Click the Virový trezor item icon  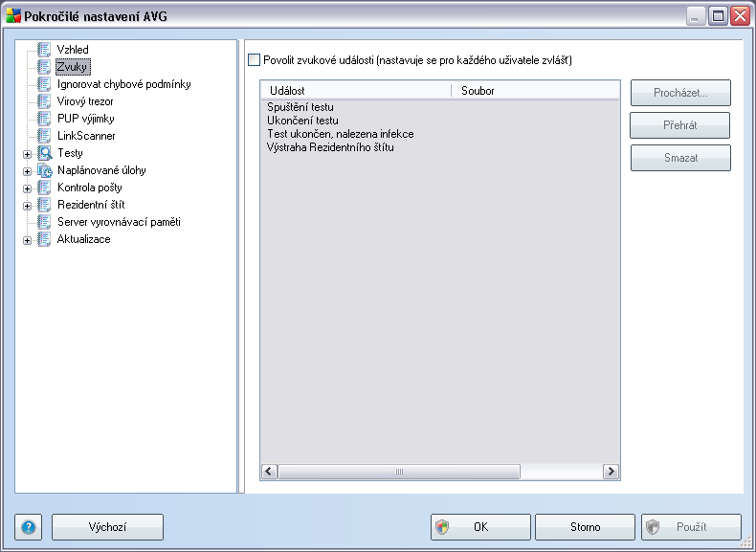(44, 101)
